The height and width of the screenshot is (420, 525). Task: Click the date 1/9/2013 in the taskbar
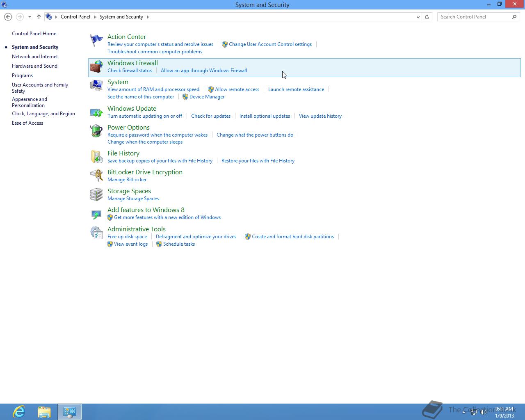click(504, 416)
